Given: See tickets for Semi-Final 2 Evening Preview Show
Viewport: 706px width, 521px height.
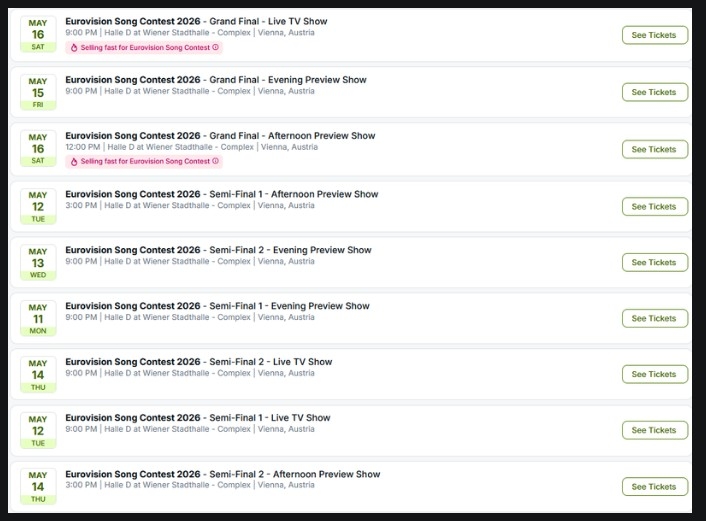Looking at the screenshot, I should coord(654,262).
